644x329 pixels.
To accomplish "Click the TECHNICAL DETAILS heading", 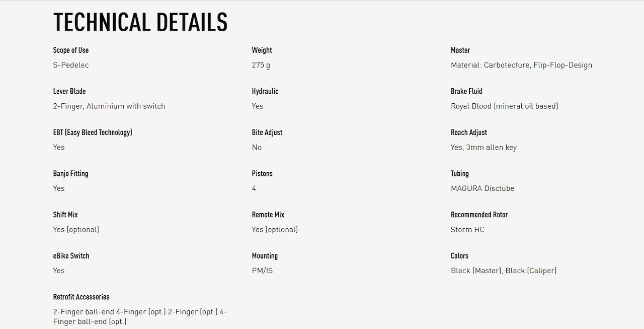I will tap(140, 23).
